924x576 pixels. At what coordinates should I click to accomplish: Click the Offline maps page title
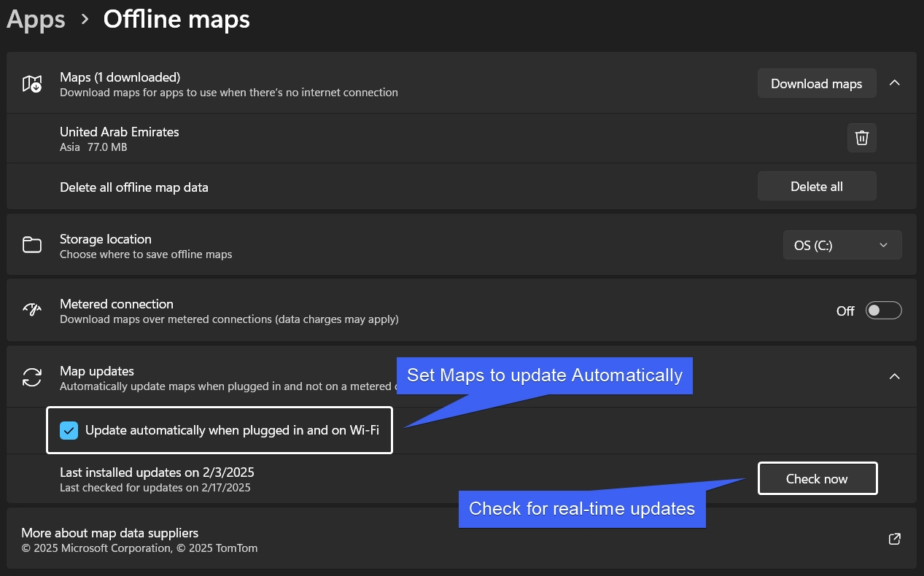tap(176, 19)
